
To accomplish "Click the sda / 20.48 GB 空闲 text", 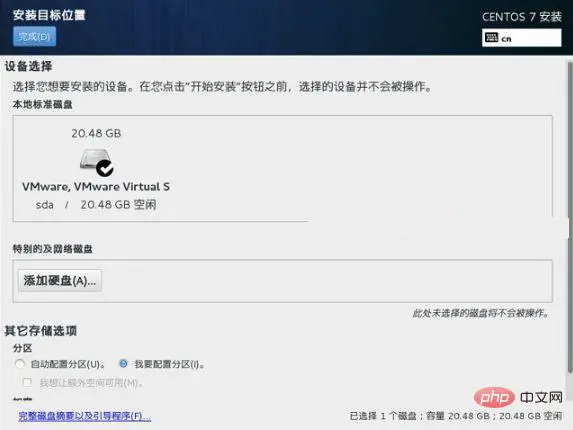I will point(96,205).
